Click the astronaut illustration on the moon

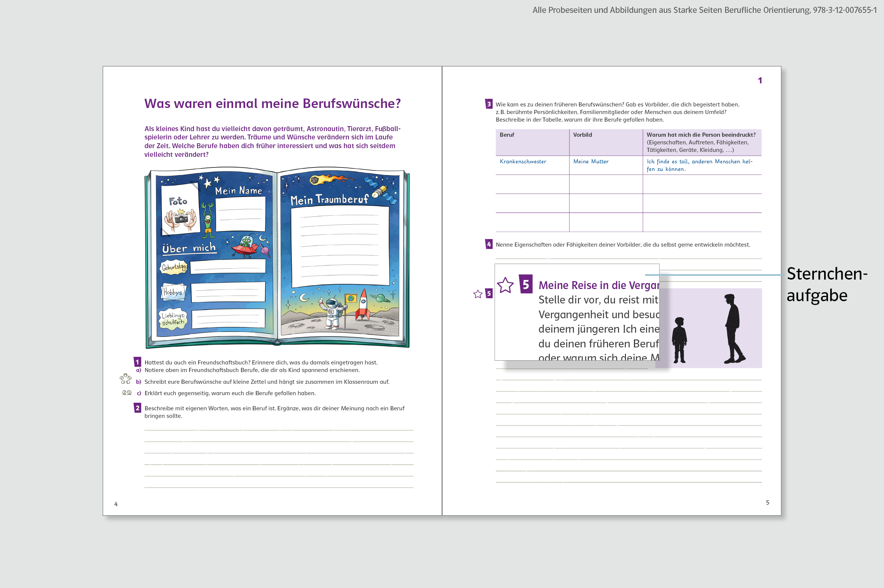click(x=332, y=313)
